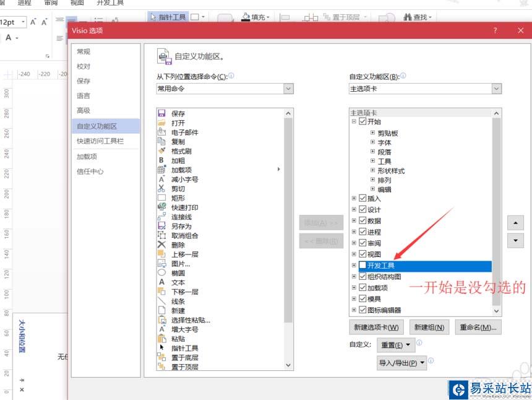Open the 高级 options category
This screenshot has height=400, width=532.
(84, 110)
